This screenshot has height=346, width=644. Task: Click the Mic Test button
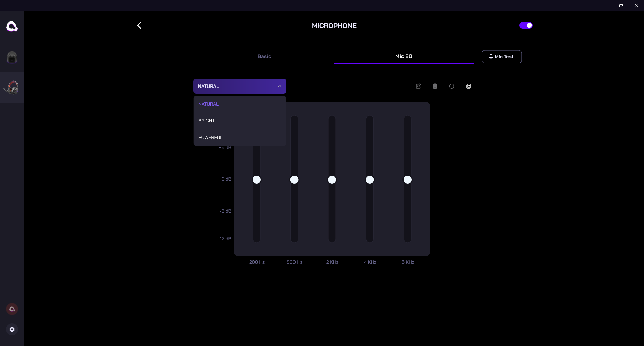(501, 57)
